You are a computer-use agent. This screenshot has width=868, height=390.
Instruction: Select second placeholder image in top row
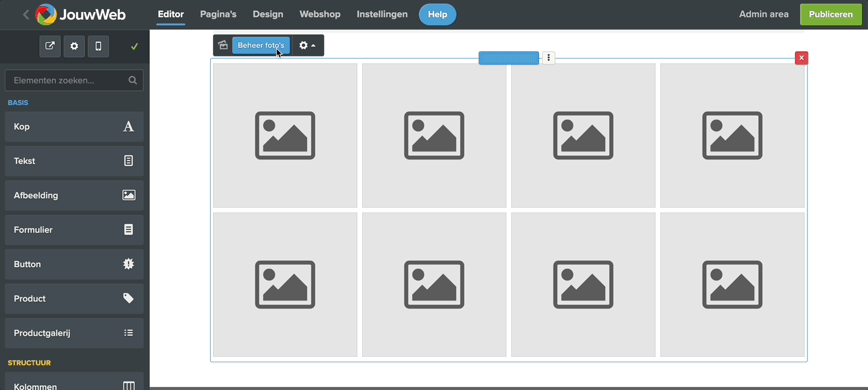pos(434,135)
